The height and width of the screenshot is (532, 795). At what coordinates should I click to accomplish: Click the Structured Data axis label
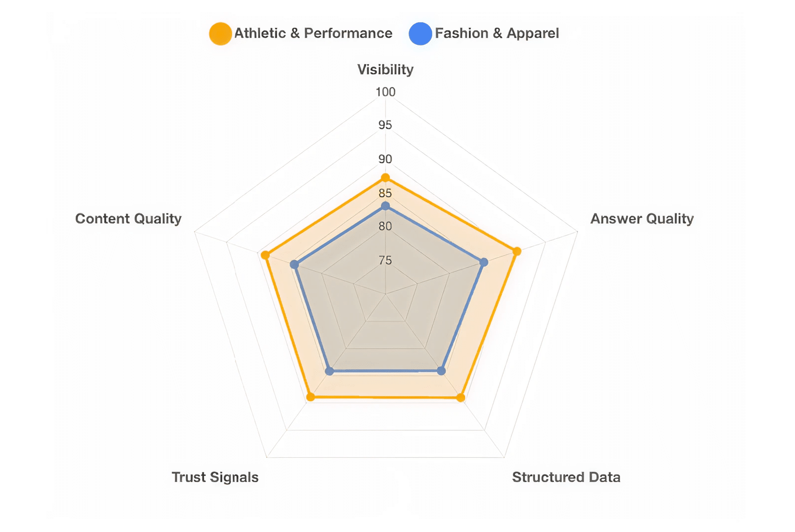click(x=566, y=477)
